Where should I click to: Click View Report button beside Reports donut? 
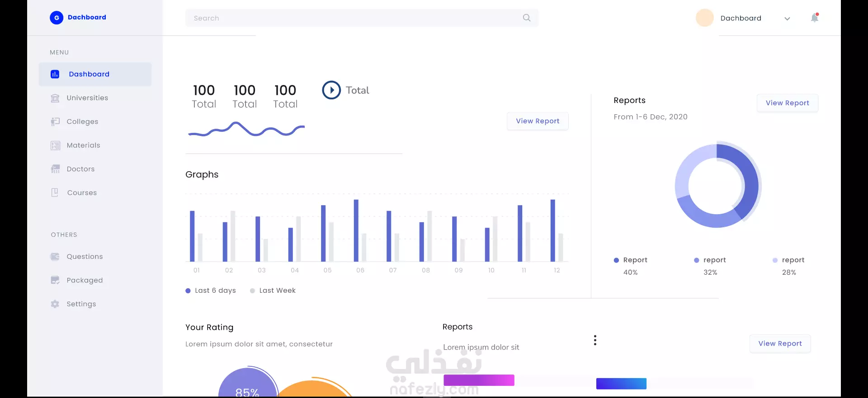click(x=787, y=103)
